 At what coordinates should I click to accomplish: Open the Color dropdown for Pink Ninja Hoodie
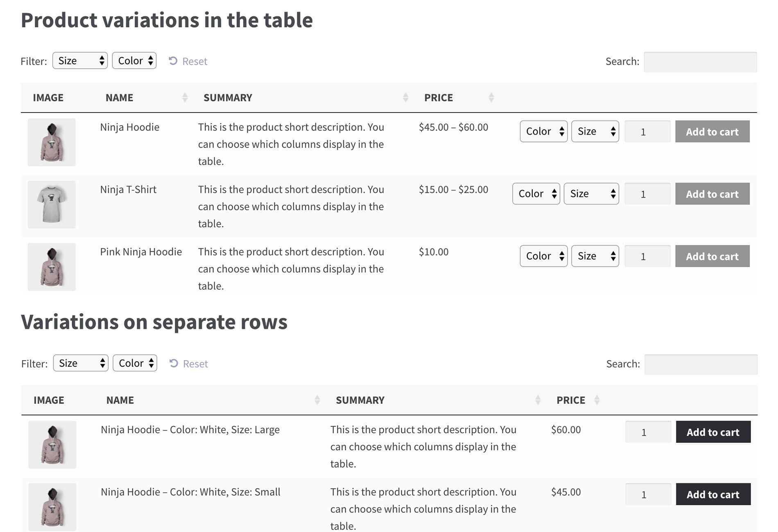(543, 256)
